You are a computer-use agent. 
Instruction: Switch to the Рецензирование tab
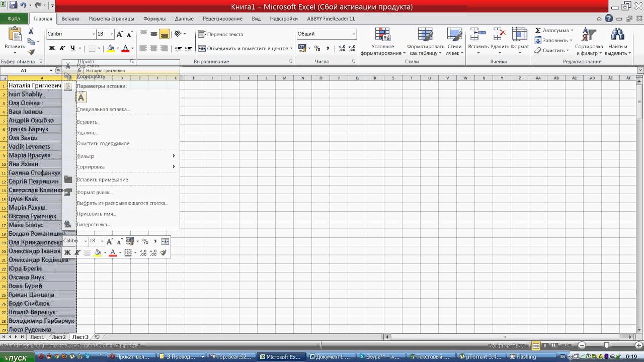222,19
